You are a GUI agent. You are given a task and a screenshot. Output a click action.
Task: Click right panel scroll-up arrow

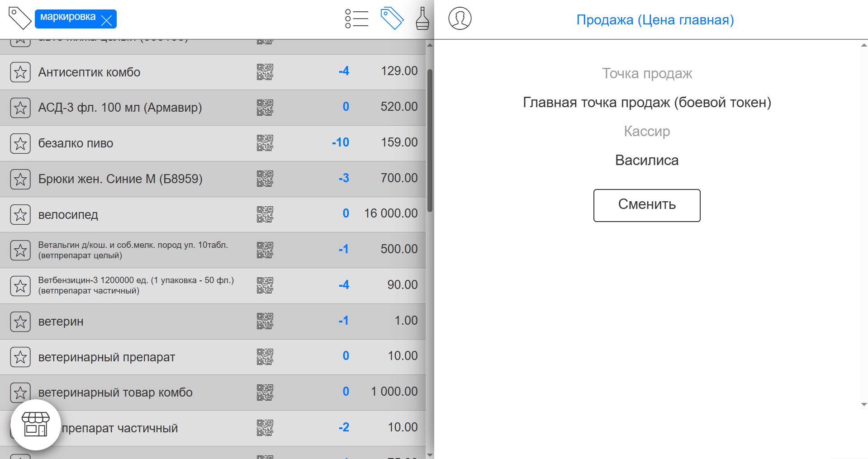(864, 45)
